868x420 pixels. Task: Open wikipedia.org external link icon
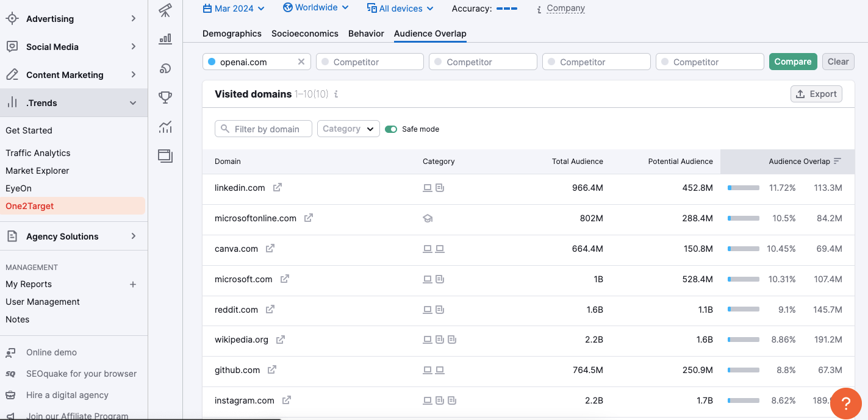[x=281, y=340]
